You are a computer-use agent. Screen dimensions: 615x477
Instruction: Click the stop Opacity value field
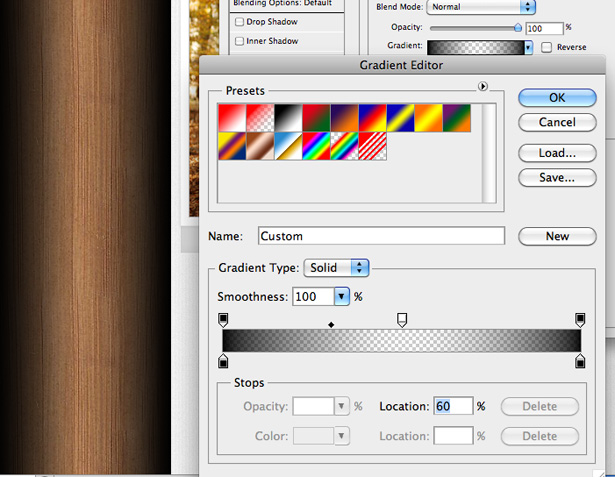coord(313,406)
